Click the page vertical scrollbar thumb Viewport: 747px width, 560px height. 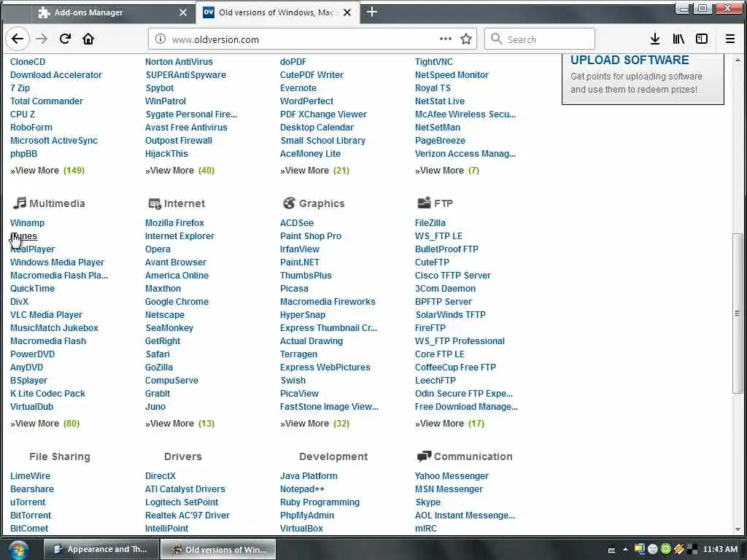tap(738, 313)
